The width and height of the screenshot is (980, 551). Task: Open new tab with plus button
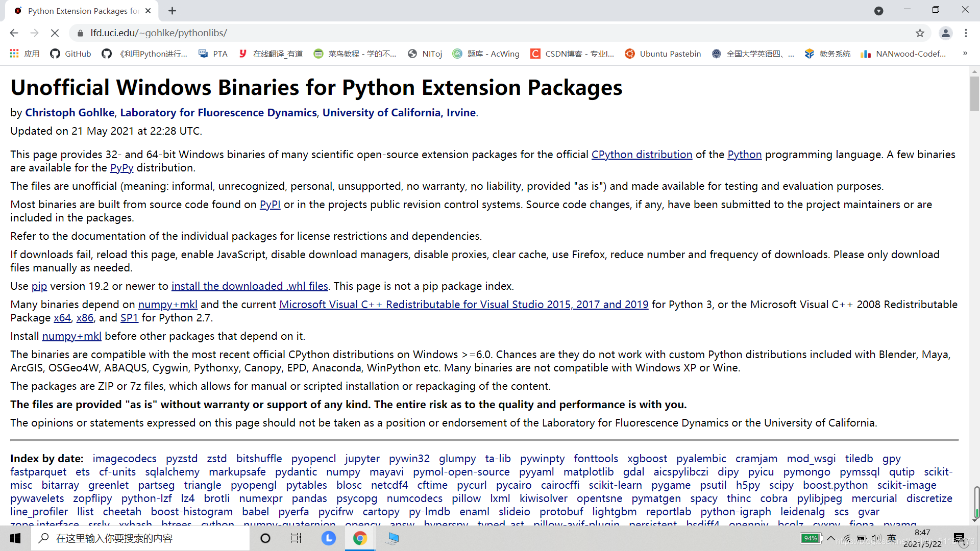click(x=173, y=11)
